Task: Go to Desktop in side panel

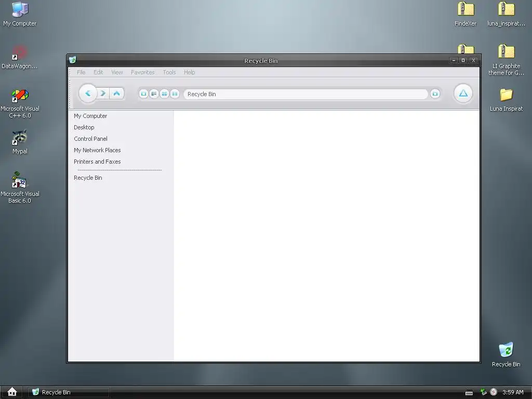Action: [84, 127]
